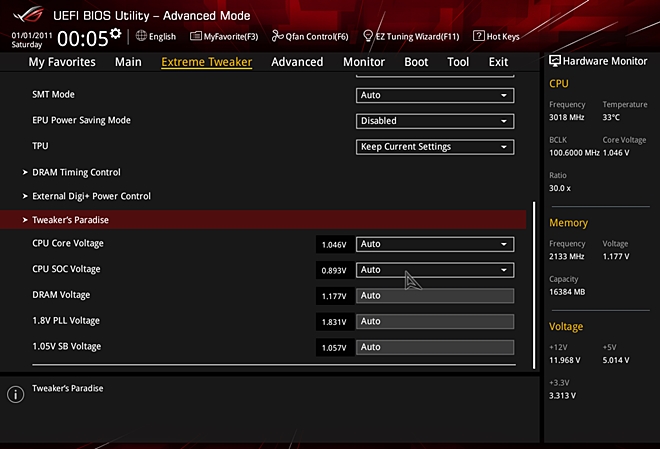Go to the Exit tab

pos(498,62)
